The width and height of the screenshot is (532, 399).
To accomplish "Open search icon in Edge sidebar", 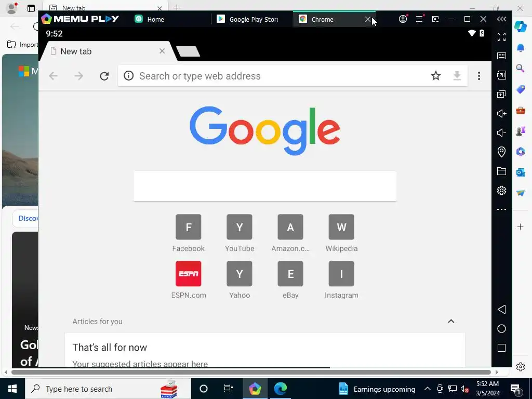I will [x=521, y=69].
